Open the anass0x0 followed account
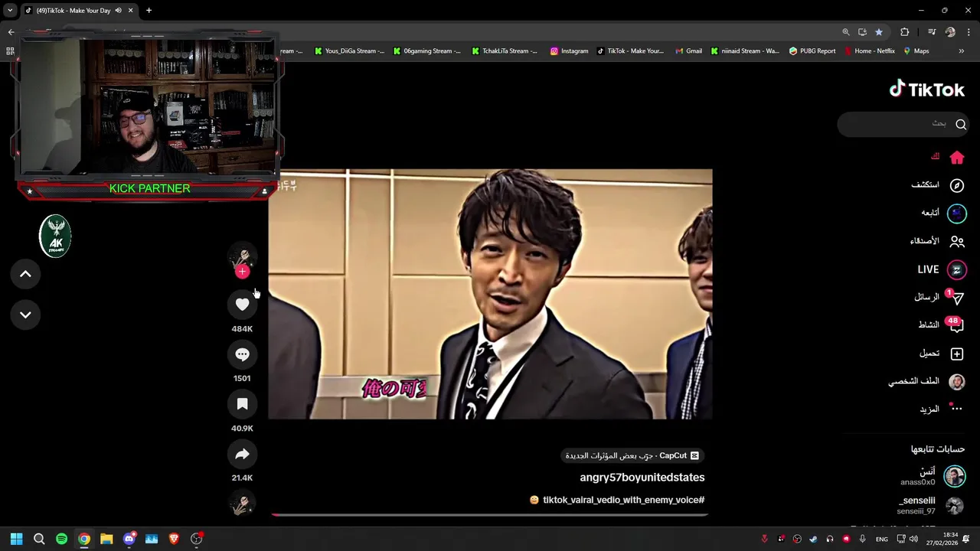The width and height of the screenshot is (980, 551). [x=933, y=477]
